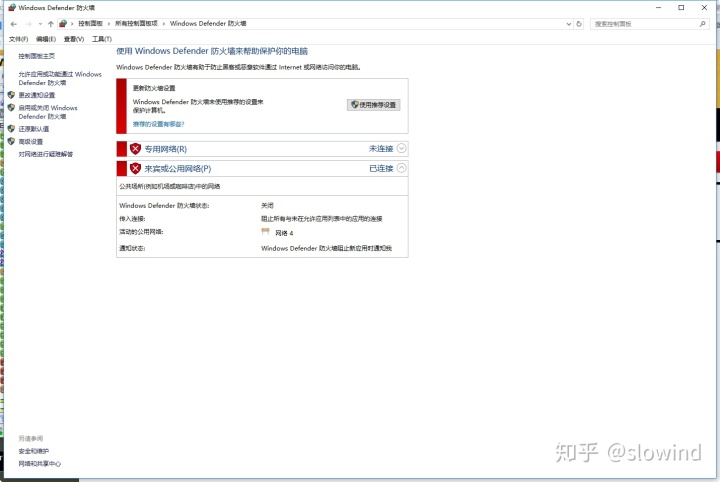Click the 使用推荐设置 button
Viewport: 720px width, 482px height.
coord(374,105)
